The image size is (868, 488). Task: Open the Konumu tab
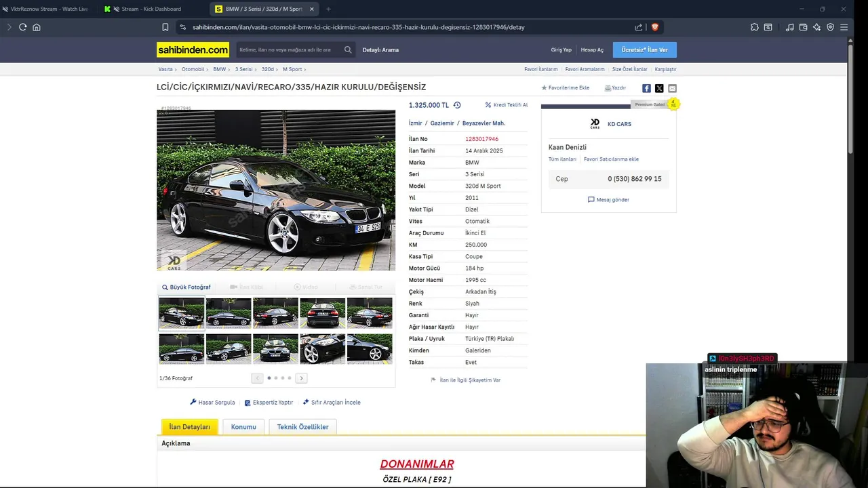click(x=243, y=427)
